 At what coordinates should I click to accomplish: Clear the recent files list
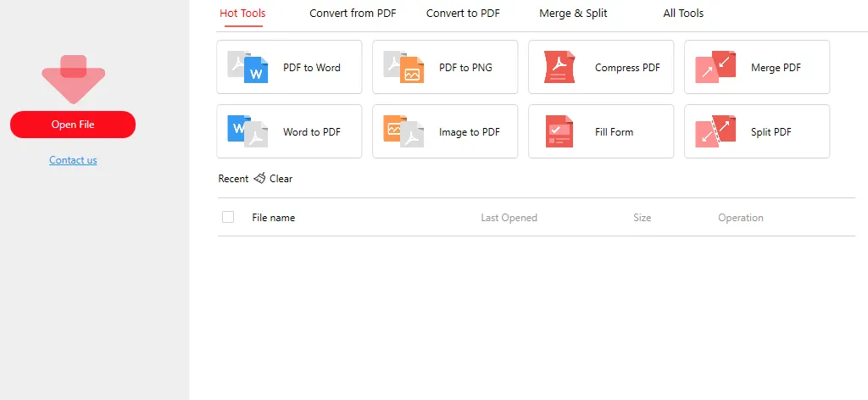click(x=281, y=179)
